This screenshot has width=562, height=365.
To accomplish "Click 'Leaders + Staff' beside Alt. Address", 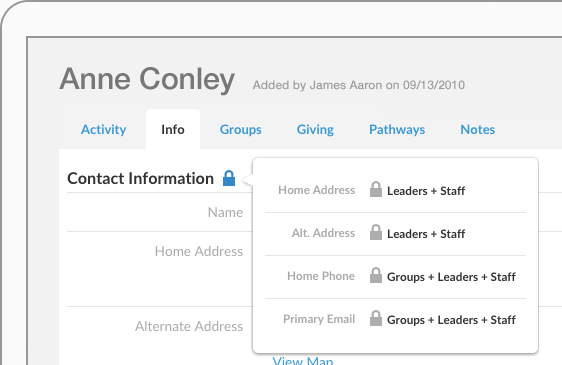I will point(426,234).
